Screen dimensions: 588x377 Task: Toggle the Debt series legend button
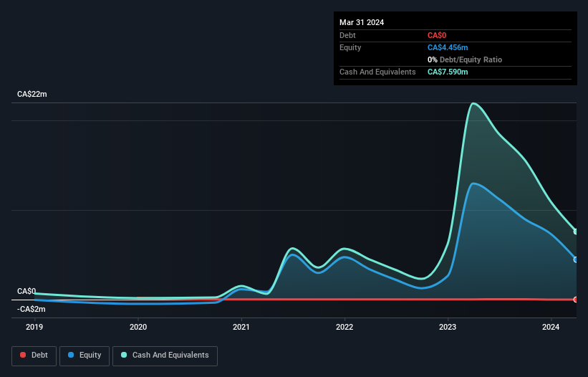tap(34, 355)
